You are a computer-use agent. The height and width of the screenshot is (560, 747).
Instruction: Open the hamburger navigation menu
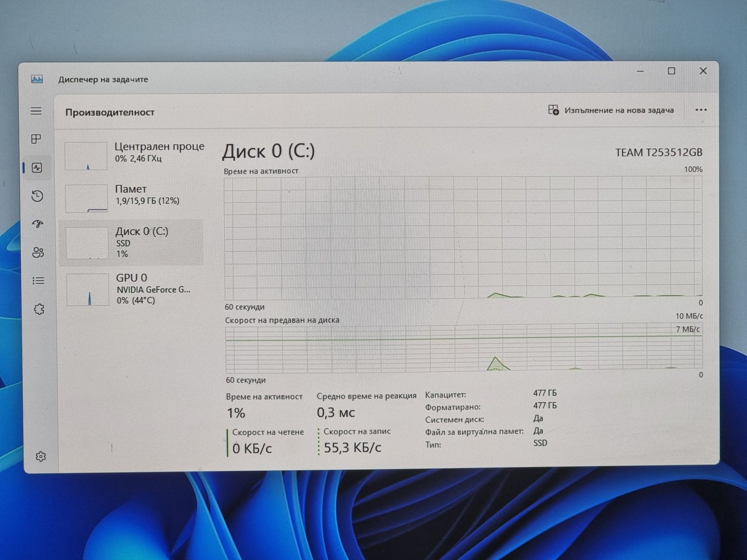36,111
